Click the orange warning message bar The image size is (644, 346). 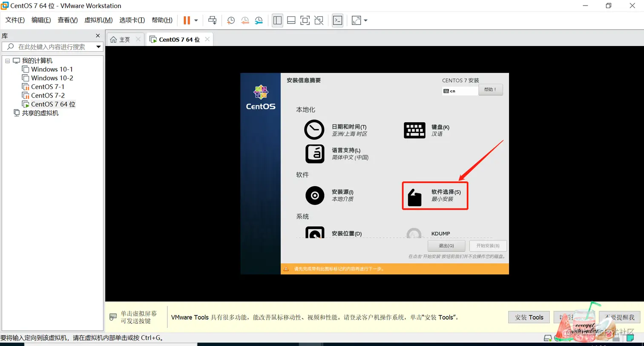[395, 269]
